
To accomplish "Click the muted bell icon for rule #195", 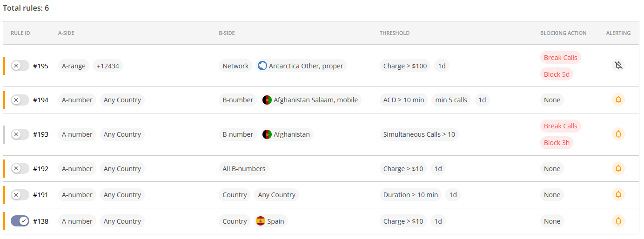I will (x=618, y=66).
